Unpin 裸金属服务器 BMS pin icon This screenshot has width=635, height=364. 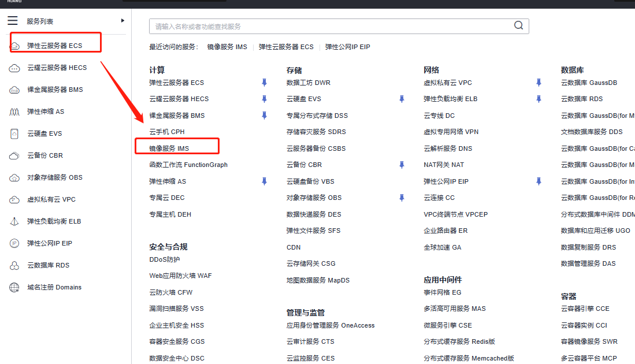(264, 116)
